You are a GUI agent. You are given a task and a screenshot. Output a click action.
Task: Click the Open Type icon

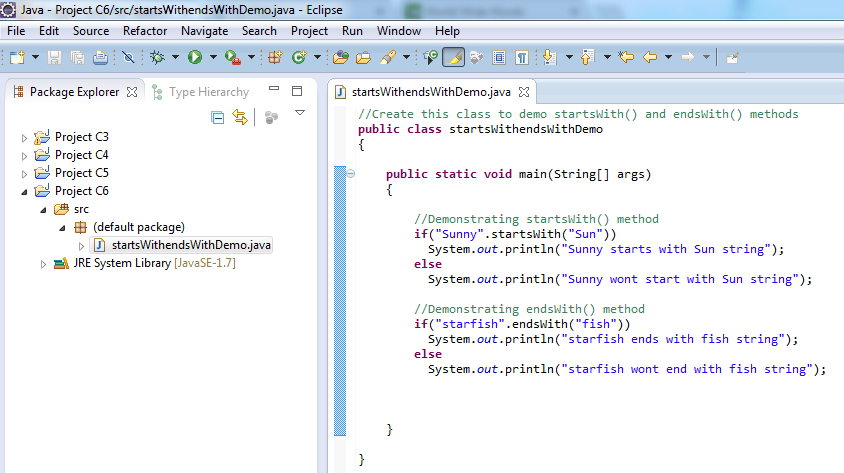point(341,57)
